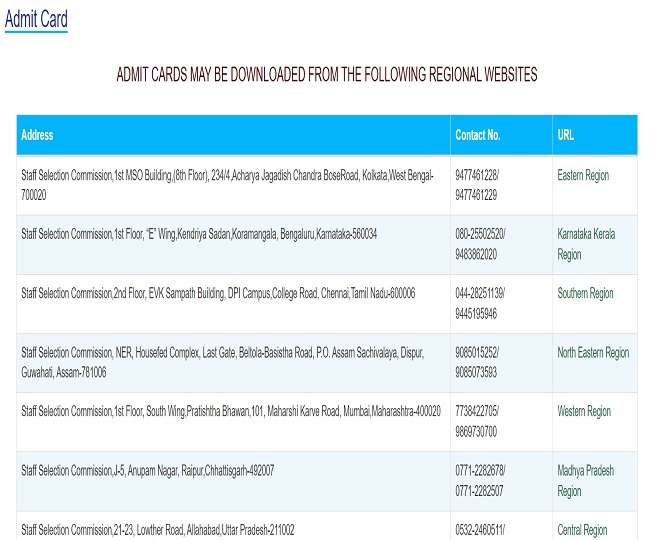Screen dimensions: 650x540
Task: Select the Raipur Chhattisgarh address cell
Action: (233, 481)
